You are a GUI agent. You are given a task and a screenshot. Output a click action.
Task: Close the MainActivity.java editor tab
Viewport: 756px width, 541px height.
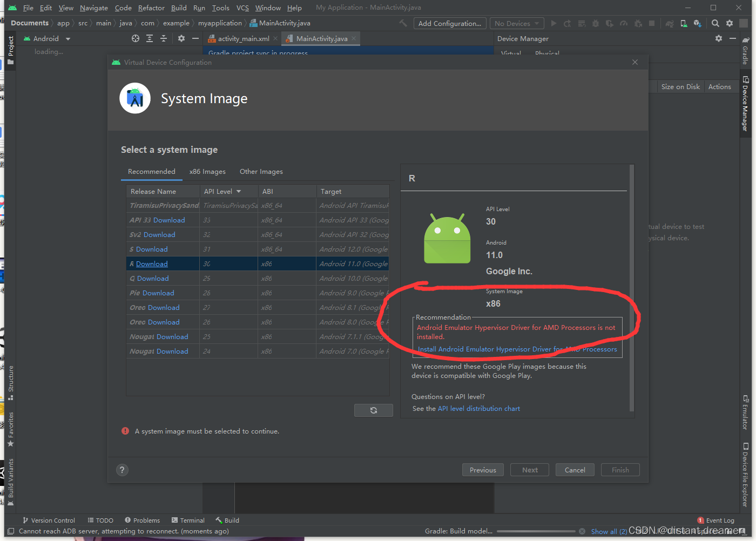(354, 38)
